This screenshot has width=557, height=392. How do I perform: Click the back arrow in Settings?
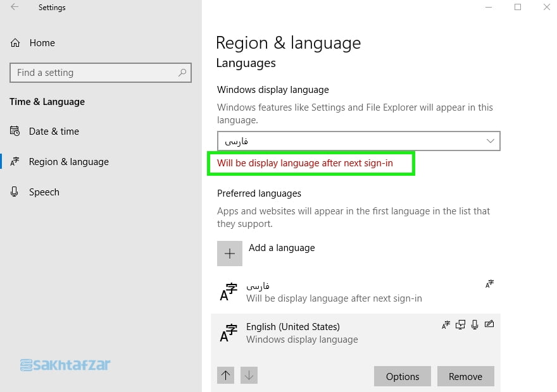[15, 8]
